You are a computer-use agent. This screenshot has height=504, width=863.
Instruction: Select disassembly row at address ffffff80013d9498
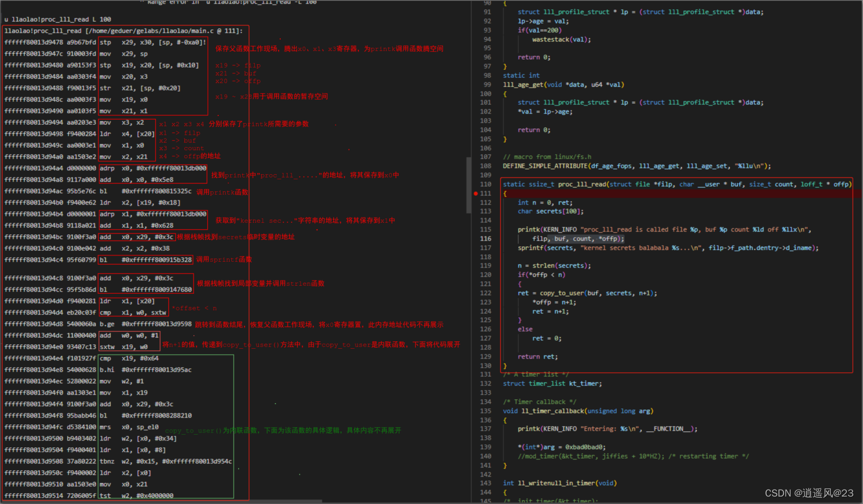coord(80,134)
